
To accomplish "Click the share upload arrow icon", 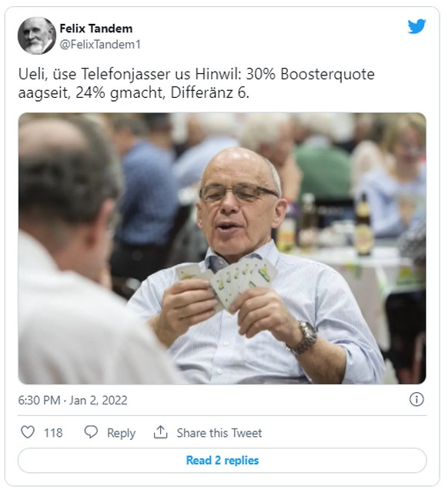I will coord(160,432).
